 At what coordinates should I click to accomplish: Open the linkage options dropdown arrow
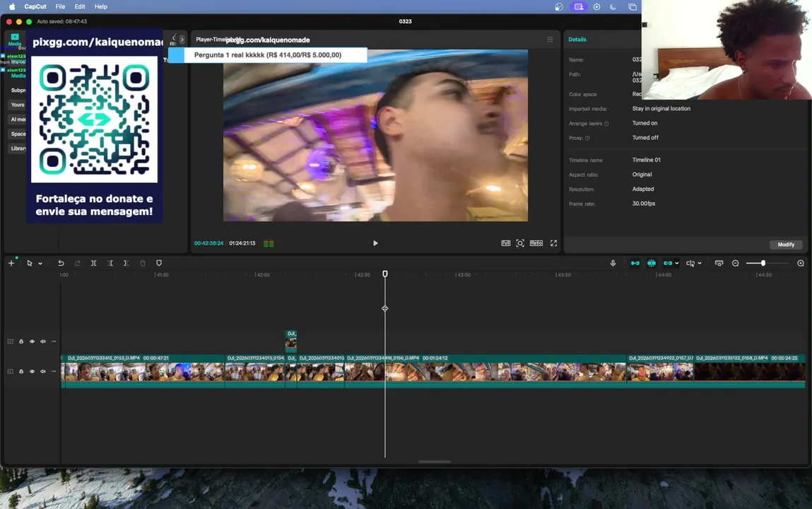point(677,264)
